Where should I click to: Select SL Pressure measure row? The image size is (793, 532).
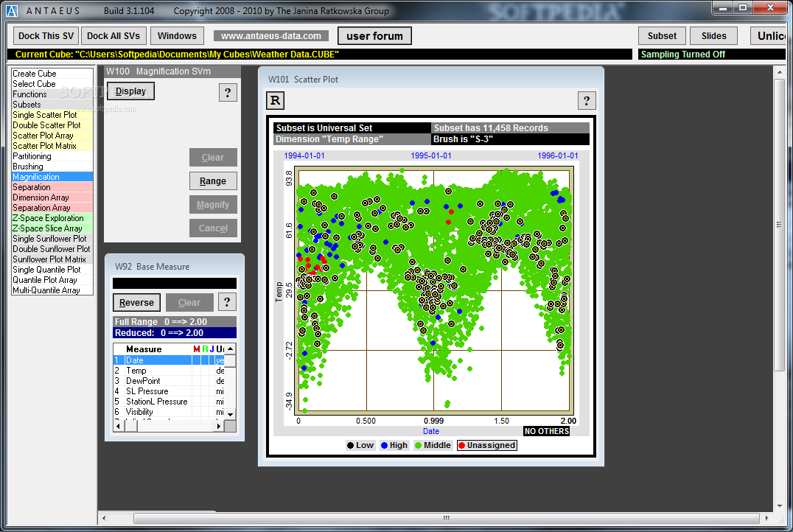[169, 391]
